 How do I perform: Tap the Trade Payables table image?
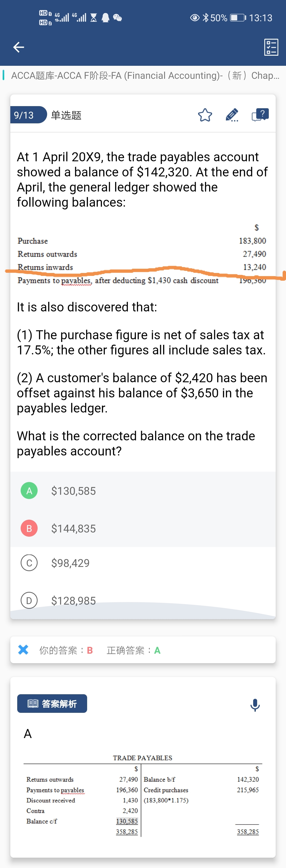[x=143, y=795]
